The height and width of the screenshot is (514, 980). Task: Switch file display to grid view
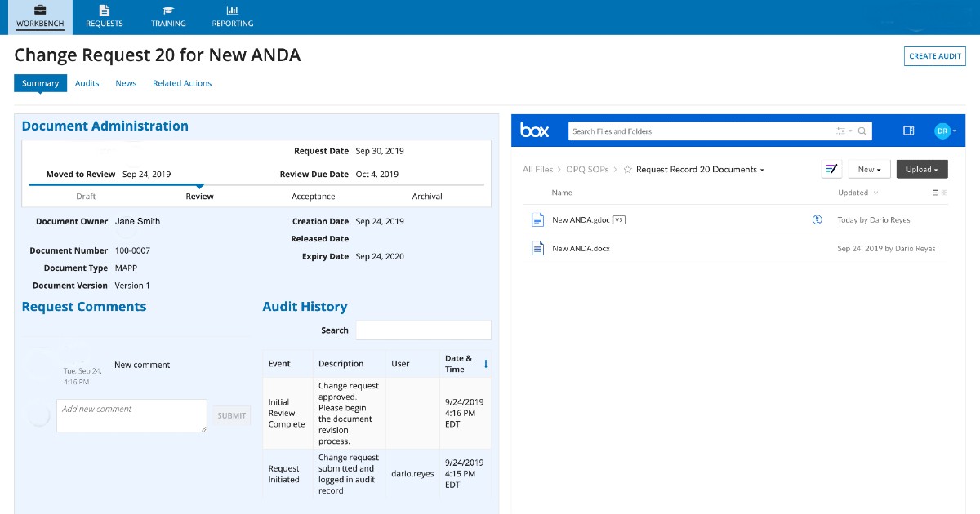click(943, 192)
